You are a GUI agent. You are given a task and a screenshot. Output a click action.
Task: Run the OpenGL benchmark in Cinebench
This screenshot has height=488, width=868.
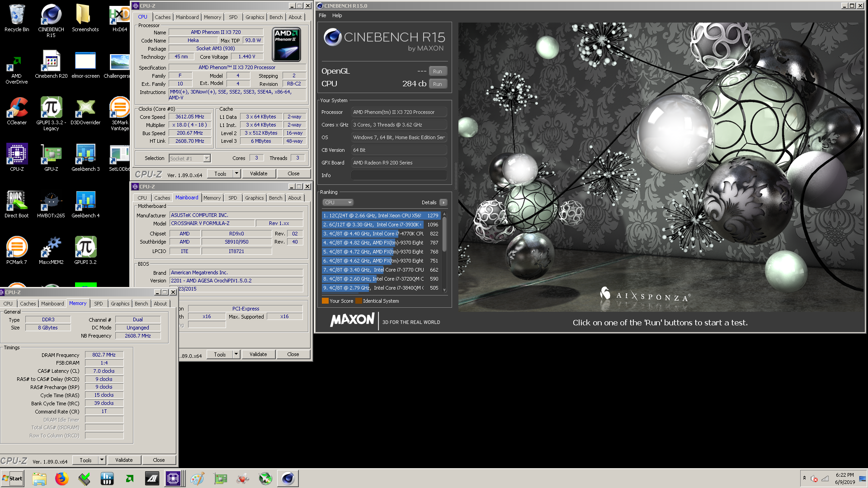(x=437, y=71)
